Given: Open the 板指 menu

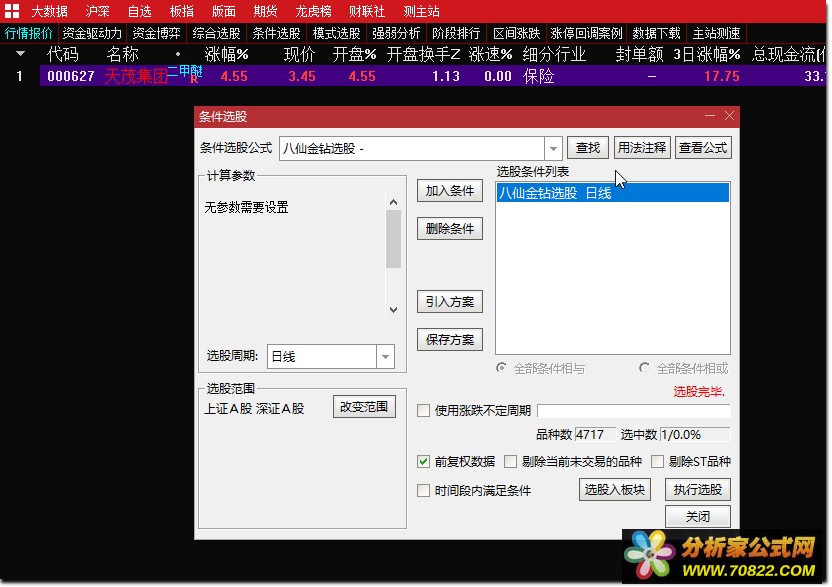Looking at the screenshot, I should click(x=181, y=11).
